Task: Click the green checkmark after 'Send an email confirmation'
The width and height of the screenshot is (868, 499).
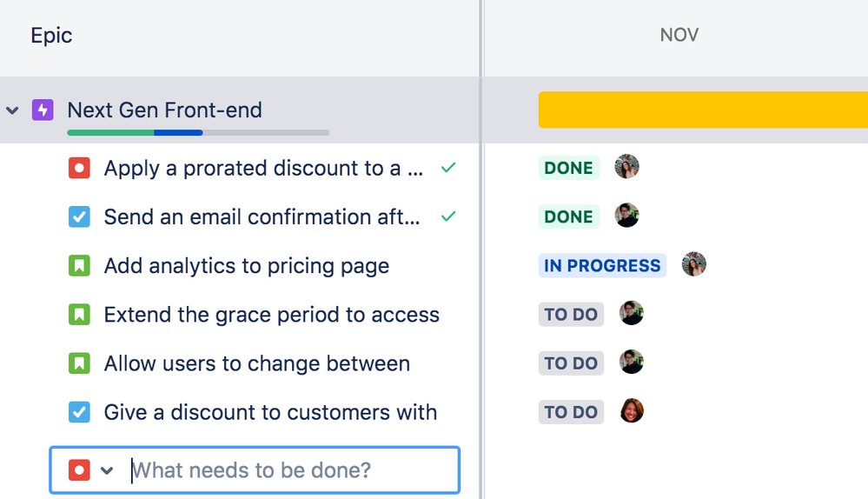Action: click(448, 216)
